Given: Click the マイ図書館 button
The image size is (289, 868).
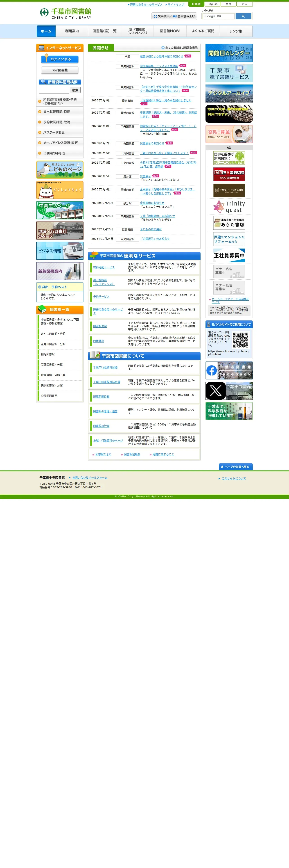Looking at the screenshot, I should 60,70.
